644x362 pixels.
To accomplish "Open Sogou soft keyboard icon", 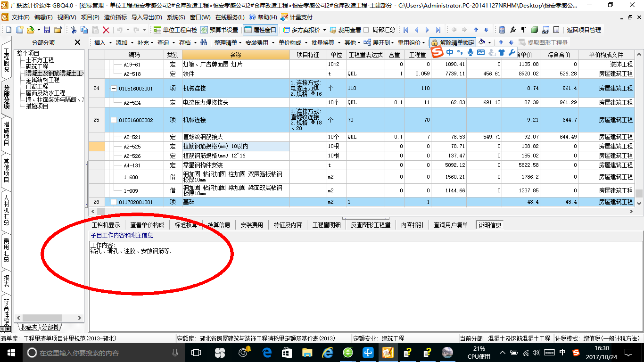I will 481,52.
